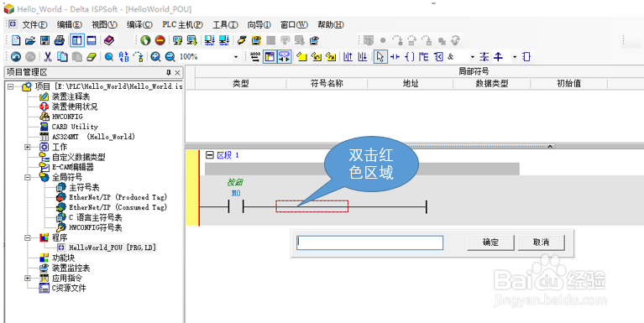The height and width of the screenshot is (323, 644).
Task: Select CARD Utility tree item
Action: tap(75, 127)
